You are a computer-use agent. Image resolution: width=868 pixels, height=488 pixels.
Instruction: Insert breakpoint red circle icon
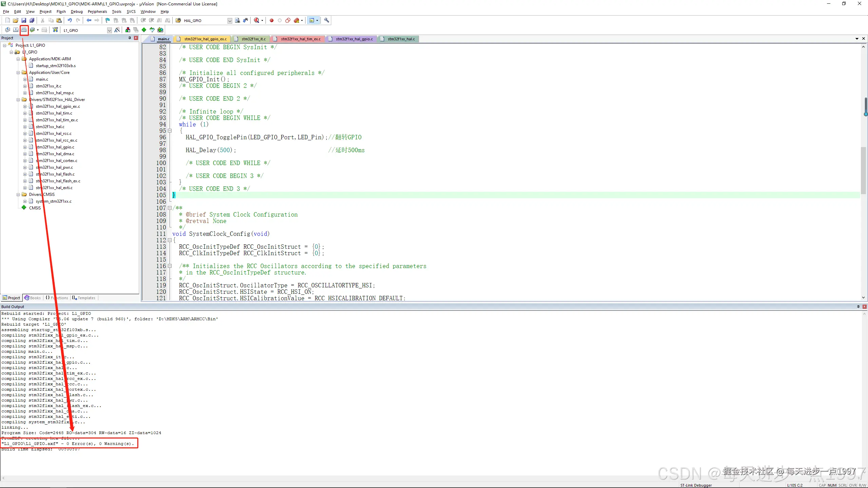click(x=271, y=20)
